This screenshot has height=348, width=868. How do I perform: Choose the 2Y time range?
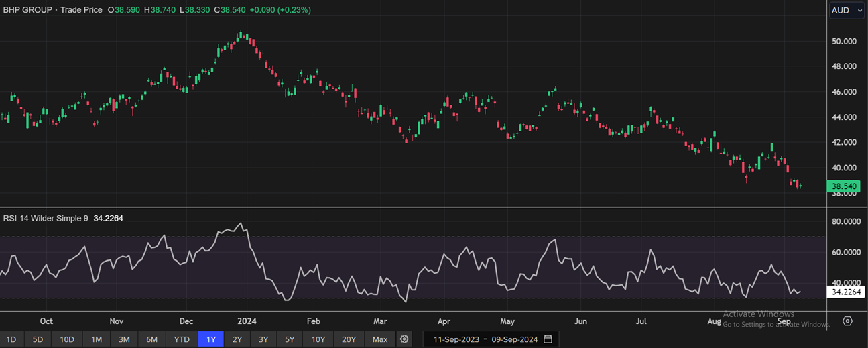(237, 339)
